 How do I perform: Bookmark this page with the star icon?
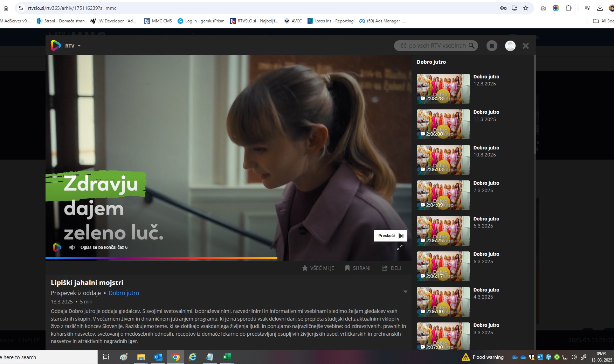click(x=525, y=8)
